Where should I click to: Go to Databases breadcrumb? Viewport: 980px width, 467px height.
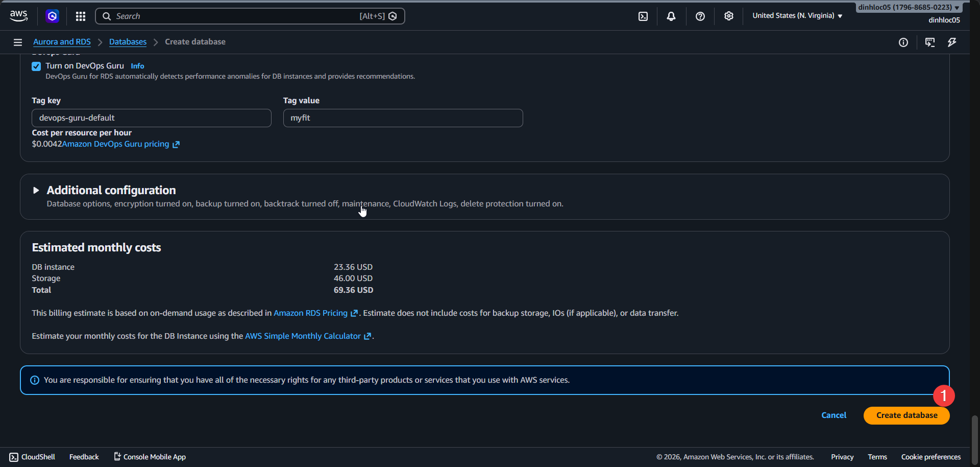point(128,42)
